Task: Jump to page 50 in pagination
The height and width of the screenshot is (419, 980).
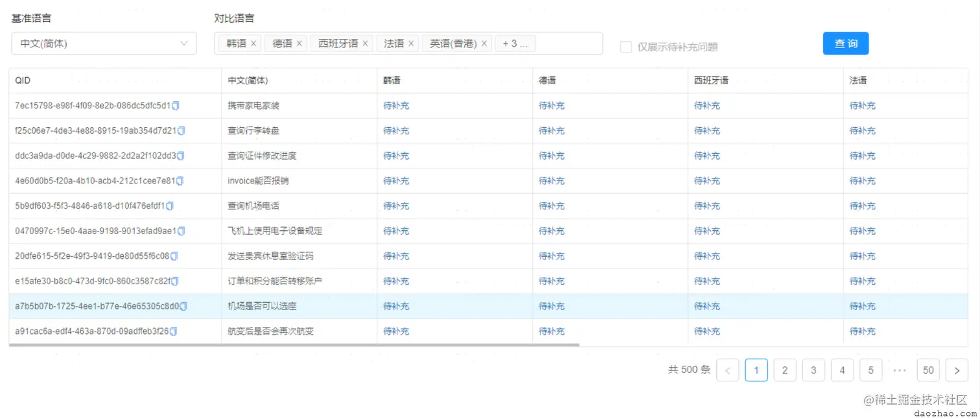Action: [x=928, y=370]
